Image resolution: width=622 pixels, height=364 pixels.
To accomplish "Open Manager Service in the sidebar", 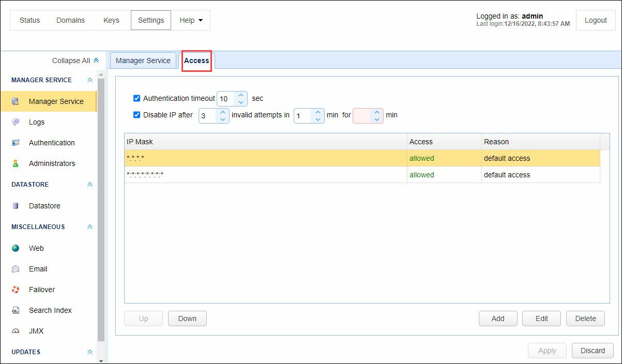I will pyautogui.click(x=49, y=101).
